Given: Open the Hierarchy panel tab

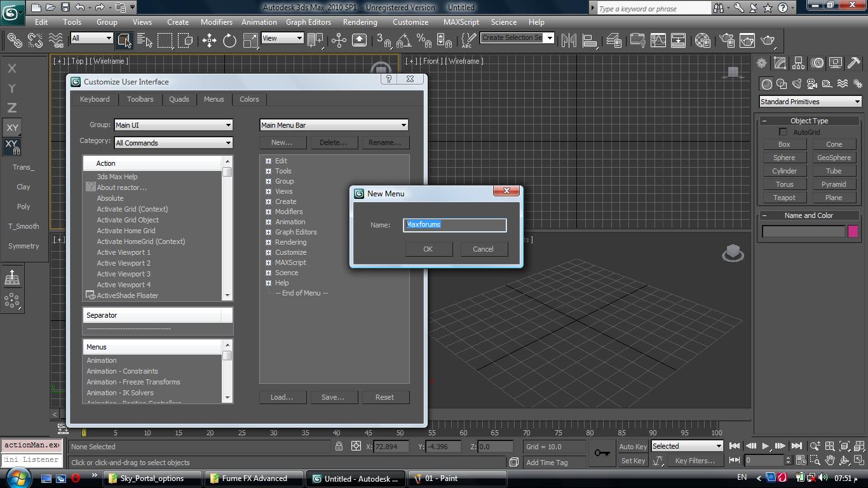Looking at the screenshot, I should 798,63.
